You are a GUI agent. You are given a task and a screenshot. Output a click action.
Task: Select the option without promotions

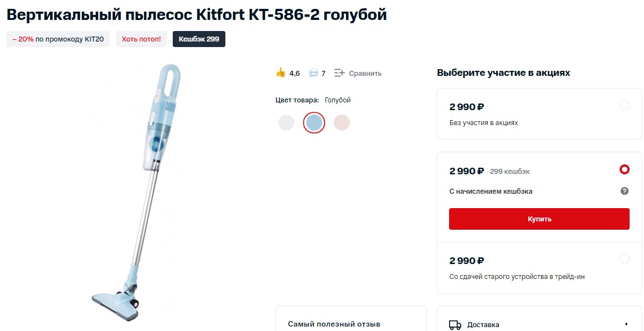(x=625, y=105)
